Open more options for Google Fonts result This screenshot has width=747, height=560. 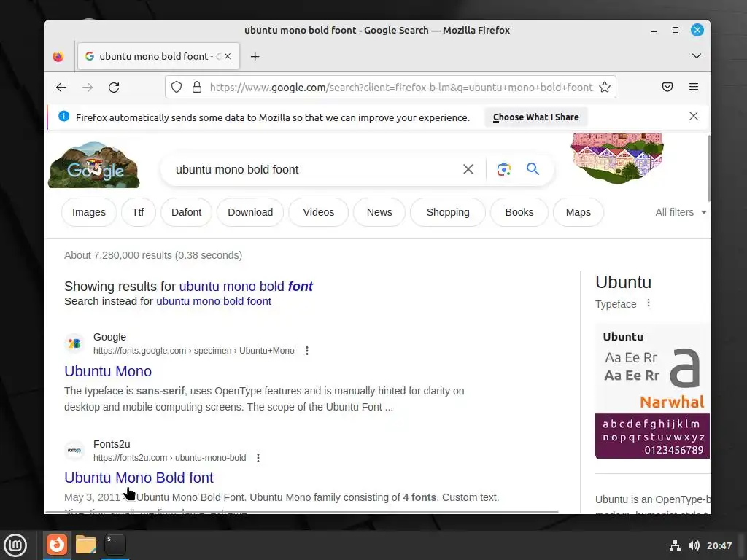point(307,351)
